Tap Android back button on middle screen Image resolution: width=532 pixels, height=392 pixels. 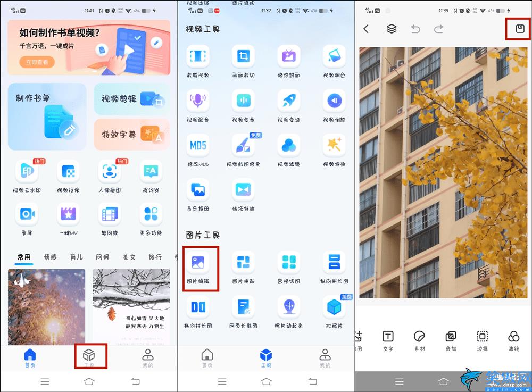click(312, 381)
